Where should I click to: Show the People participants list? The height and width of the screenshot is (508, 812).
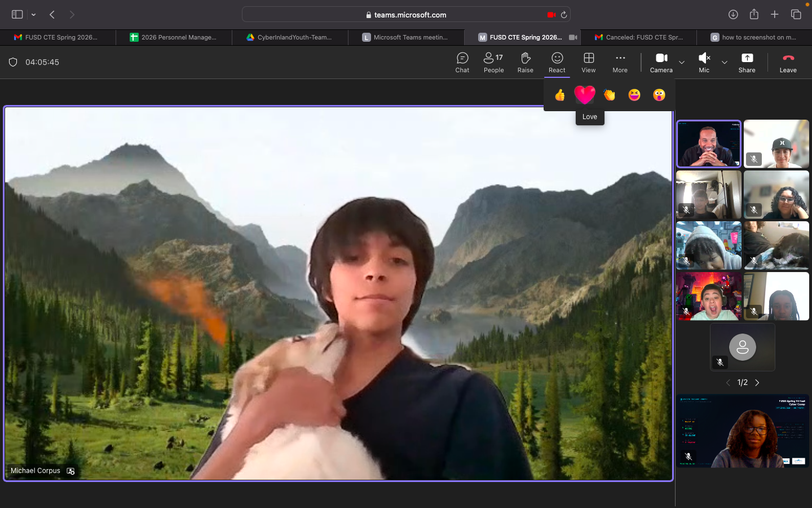pos(493,62)
